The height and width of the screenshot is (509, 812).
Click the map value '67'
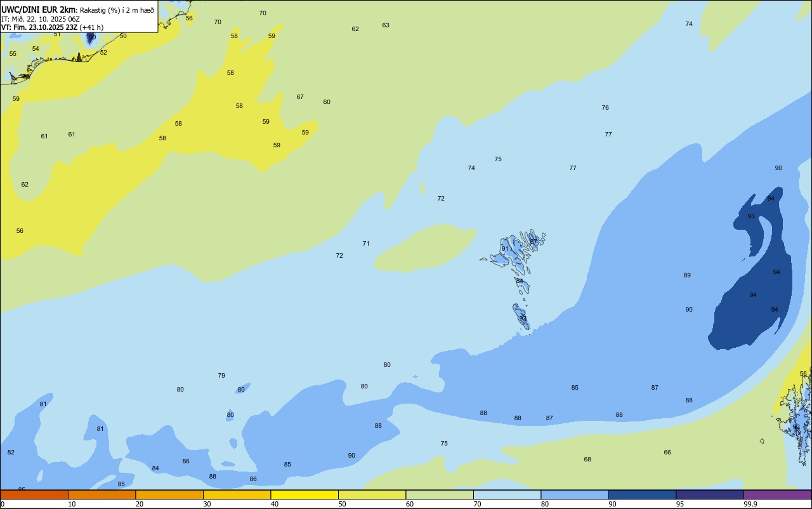tap(300, 97)
